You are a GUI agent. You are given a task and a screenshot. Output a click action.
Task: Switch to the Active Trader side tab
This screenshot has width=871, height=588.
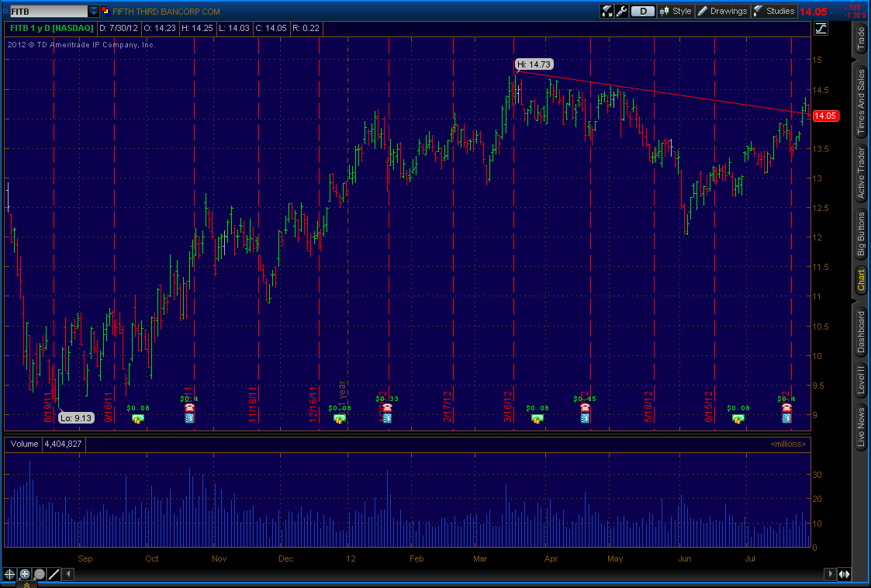click(x=860, y=172)
